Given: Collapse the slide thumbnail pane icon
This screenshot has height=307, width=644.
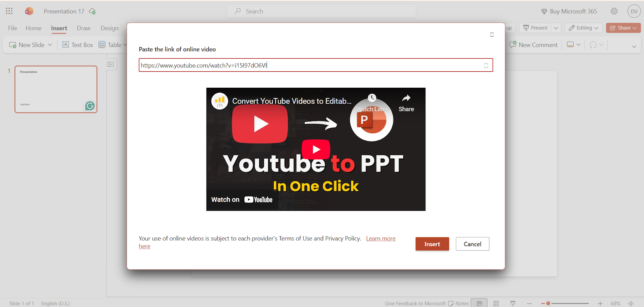Looking at the screenshot, I should point(111,64).
